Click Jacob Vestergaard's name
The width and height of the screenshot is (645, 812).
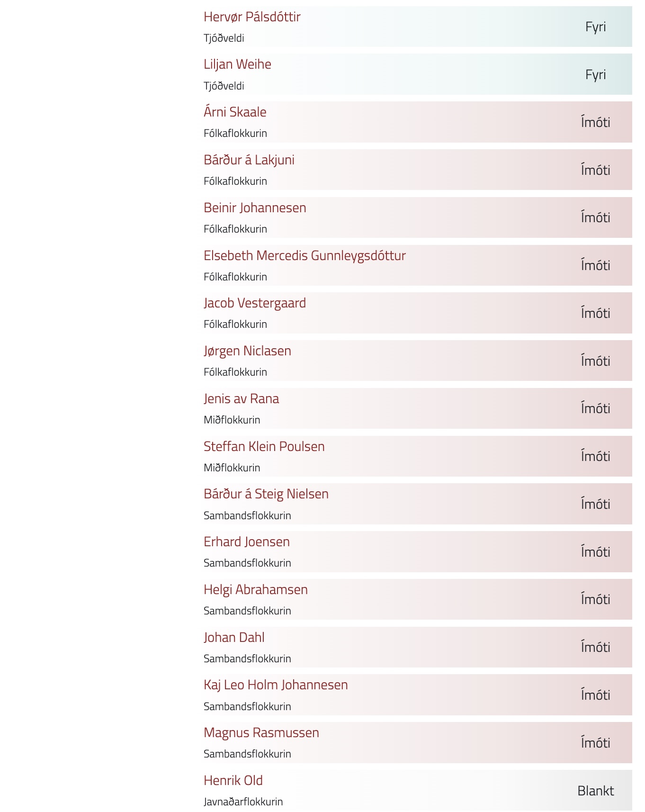255,303
